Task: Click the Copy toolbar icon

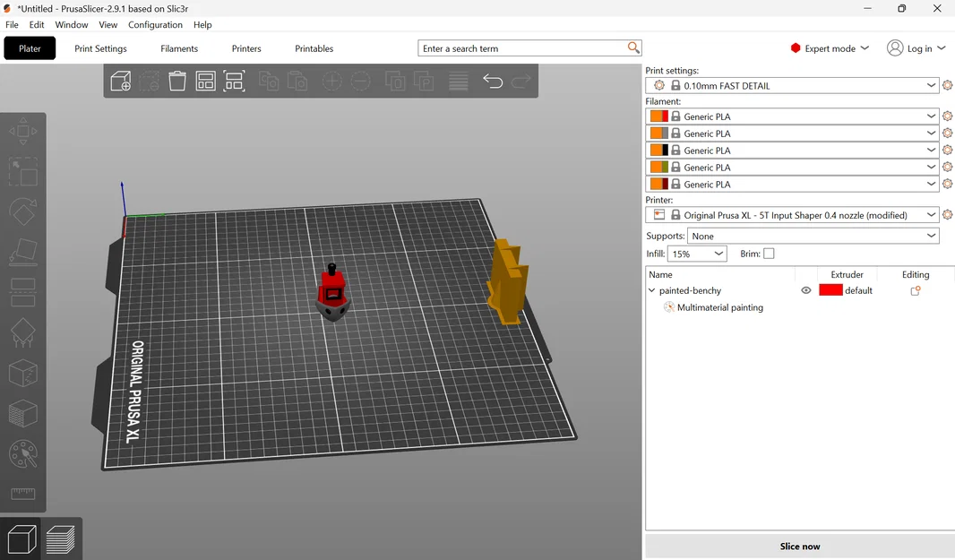Action: click(269, 81)
